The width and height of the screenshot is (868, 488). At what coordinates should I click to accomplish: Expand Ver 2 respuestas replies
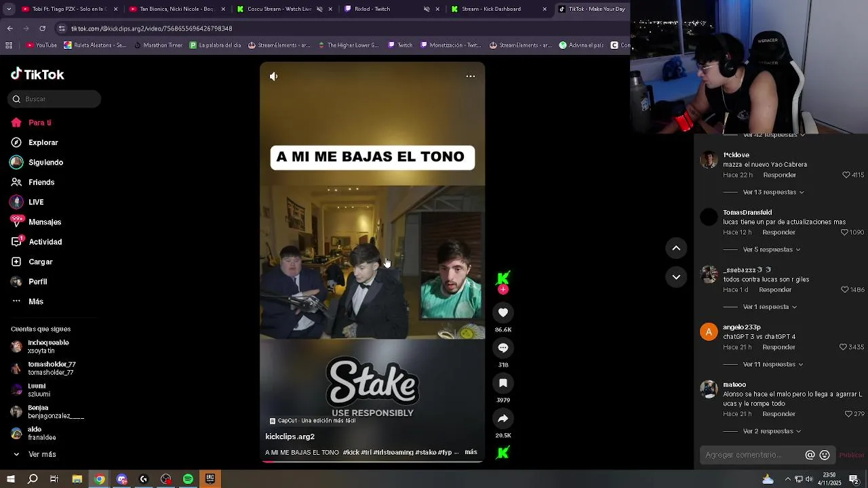(772, 431)
